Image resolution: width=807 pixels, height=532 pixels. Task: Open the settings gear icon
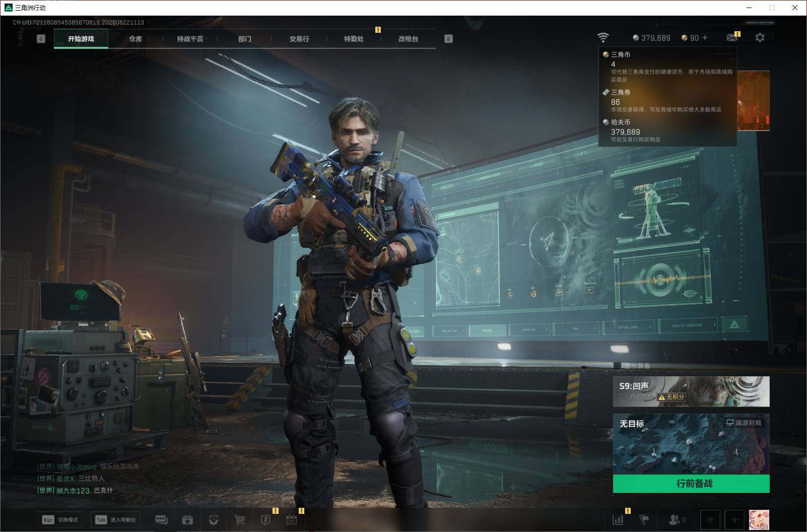(760, 38)
